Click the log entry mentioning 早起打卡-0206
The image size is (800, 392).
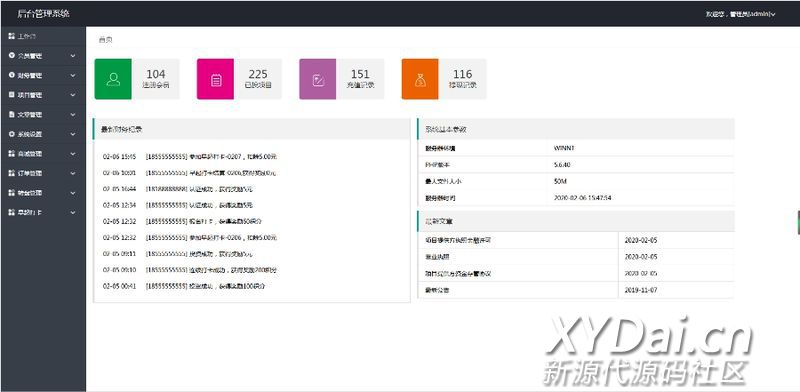tap(190, 237)
